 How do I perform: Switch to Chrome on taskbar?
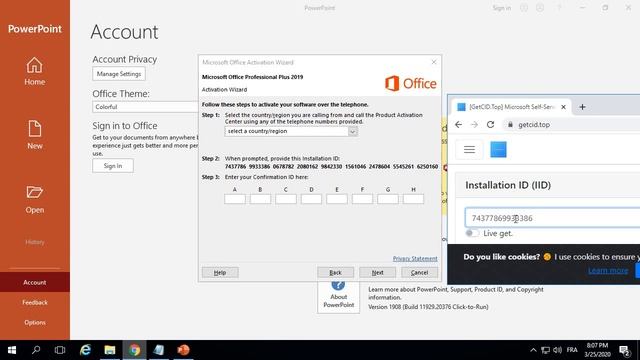(134, 350)
